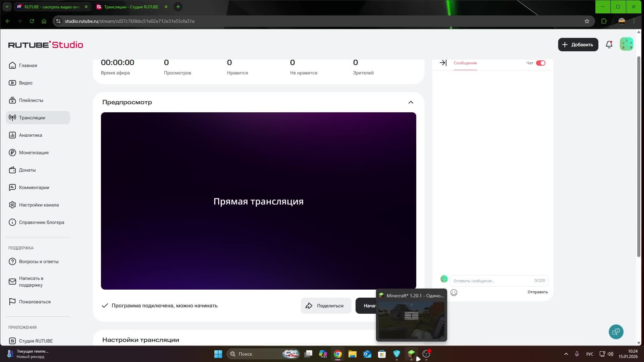The height and width of the screenshot is (362, 644).
Task: Launch Minecraft from the taskbar
Action: [x=411, y=354]
